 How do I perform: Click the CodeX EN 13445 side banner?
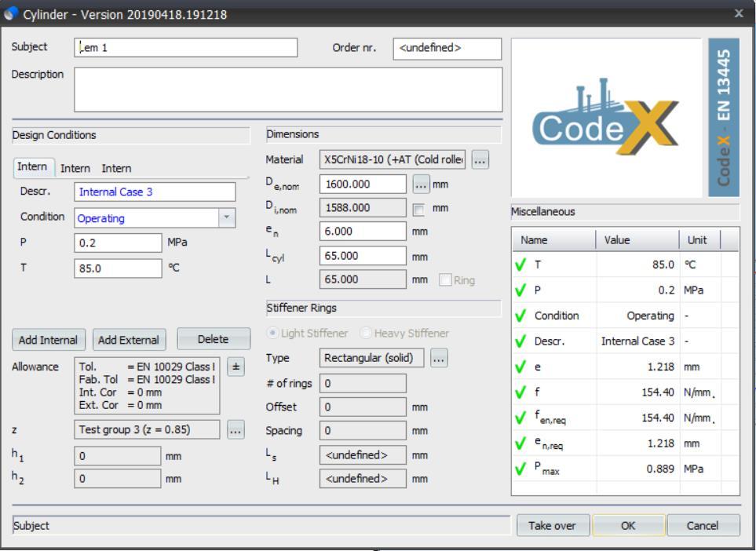coord(724,118)
